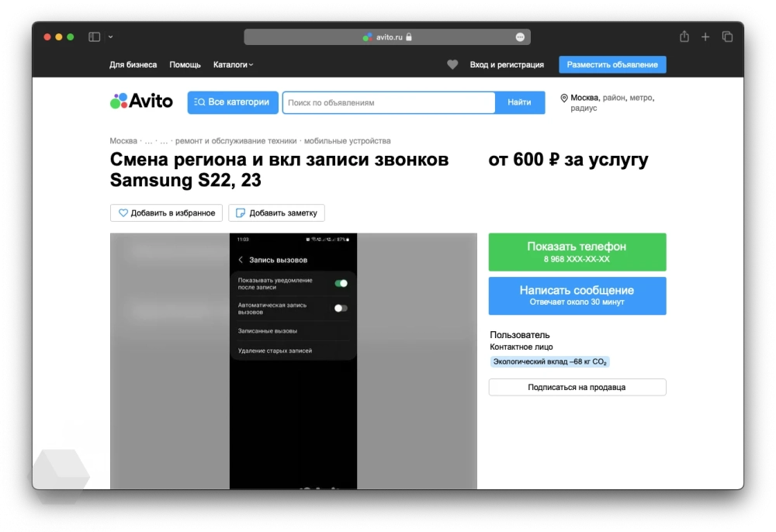This screenshot has height=532, width=776.
Task: Open the Помощь menu item
Action: point(185,65)
